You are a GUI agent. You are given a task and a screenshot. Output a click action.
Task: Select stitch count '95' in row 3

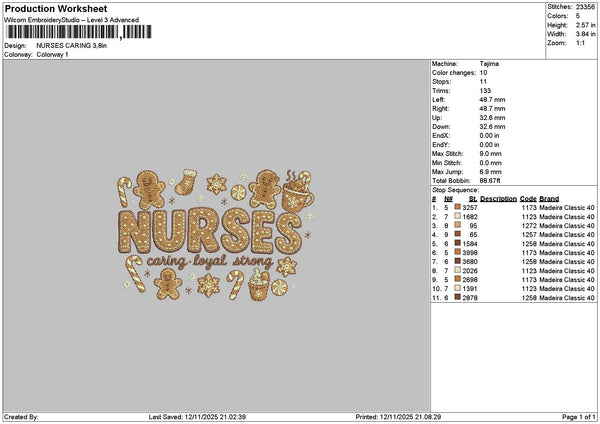474,226
